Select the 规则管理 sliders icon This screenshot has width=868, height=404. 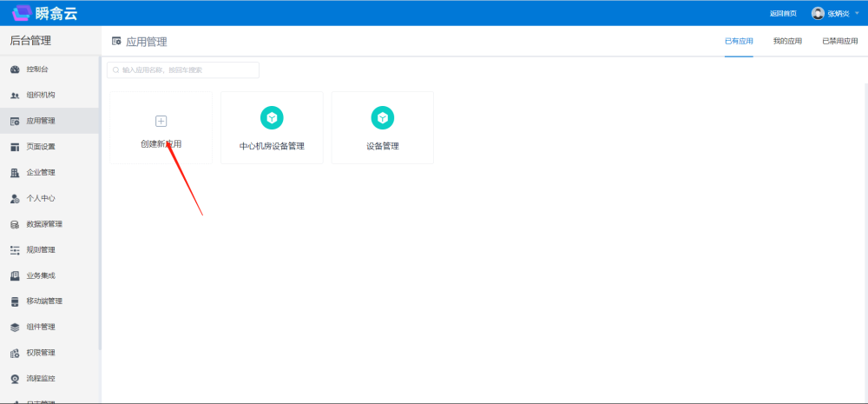pos(15,250)
